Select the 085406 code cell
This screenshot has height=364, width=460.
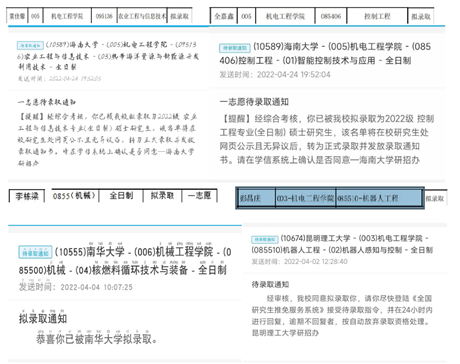pyautogui.click(x=331, y=16)
